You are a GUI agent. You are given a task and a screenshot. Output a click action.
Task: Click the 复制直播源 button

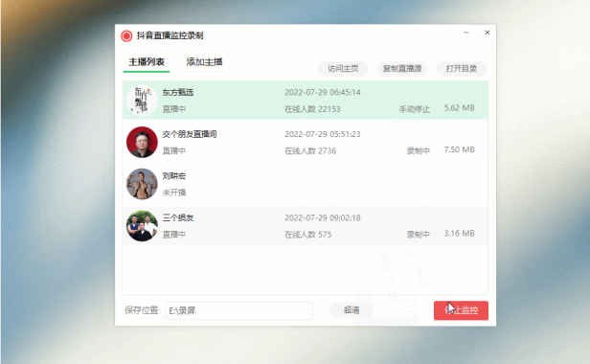point(402,69)
